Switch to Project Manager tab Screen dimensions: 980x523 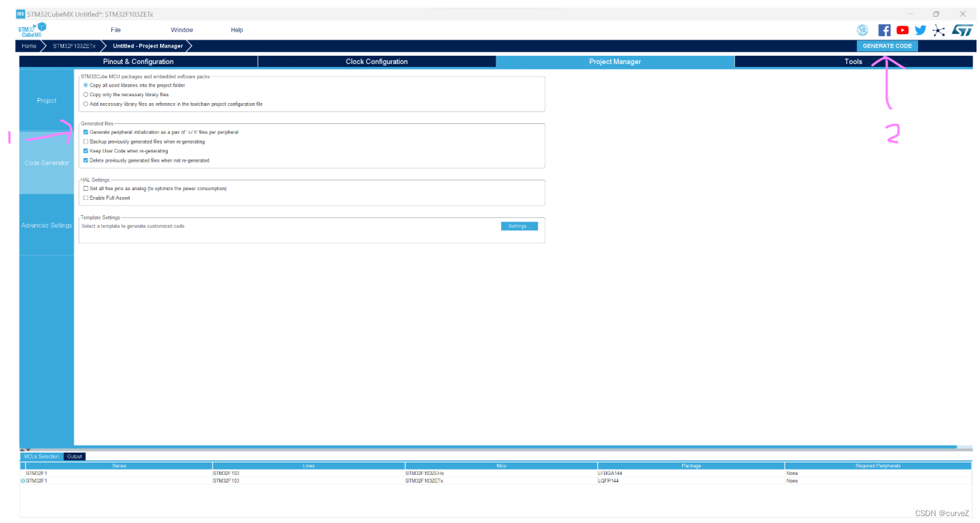615,61
